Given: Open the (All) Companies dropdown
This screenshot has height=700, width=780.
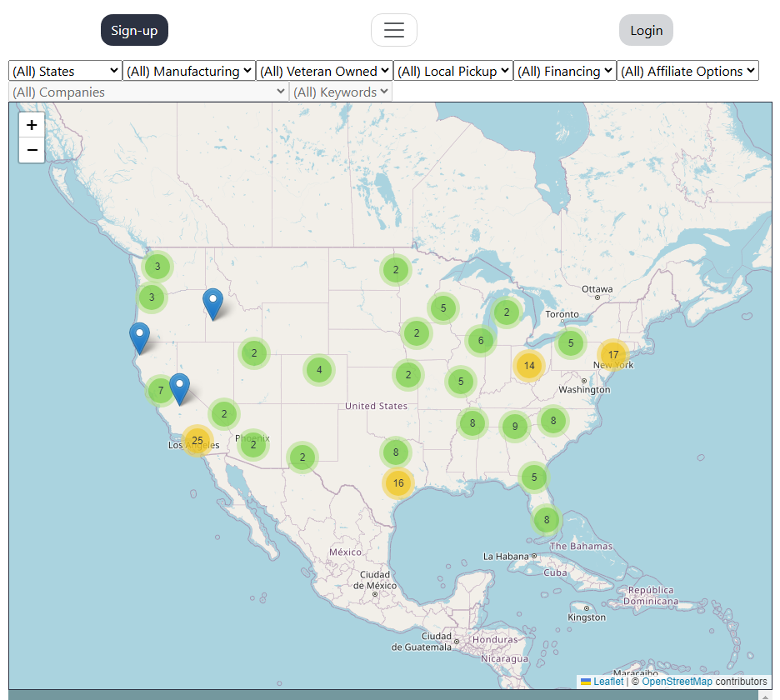Looking at the screenshot, I should [148, 92].
